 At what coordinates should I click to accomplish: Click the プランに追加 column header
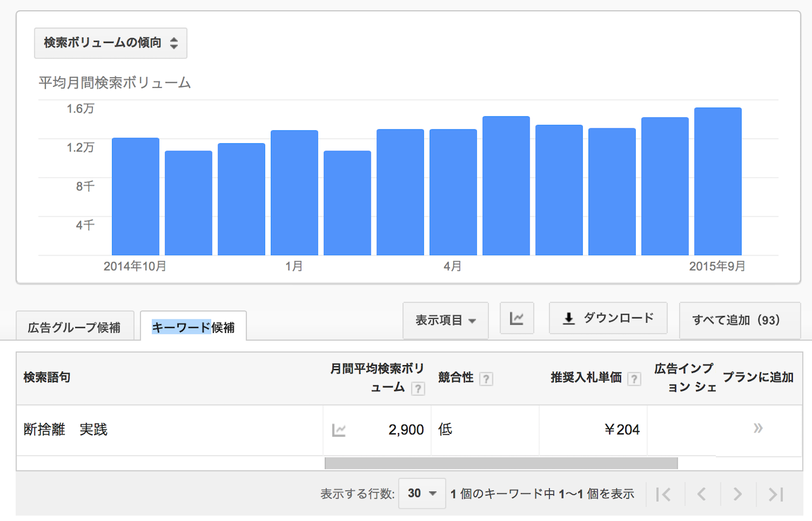[758, 377]
